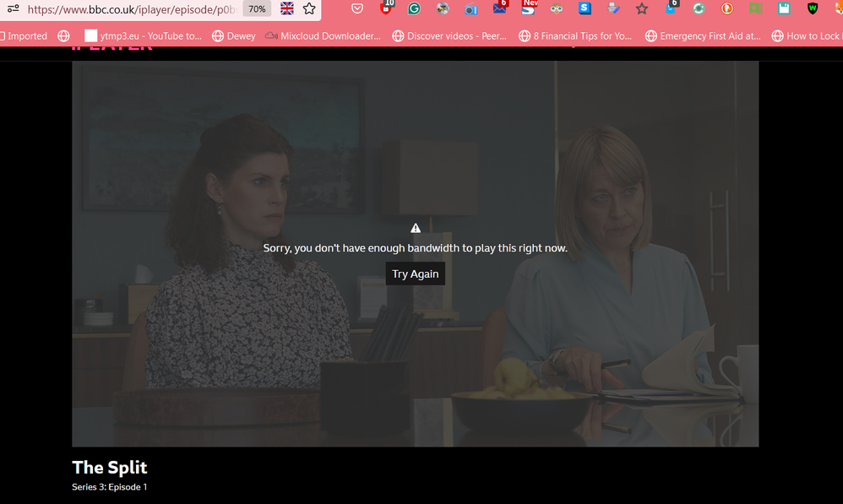Viewport: 843px width, 504px height.
Task: Click the bandwidth error message text
Action: (415, 248)
